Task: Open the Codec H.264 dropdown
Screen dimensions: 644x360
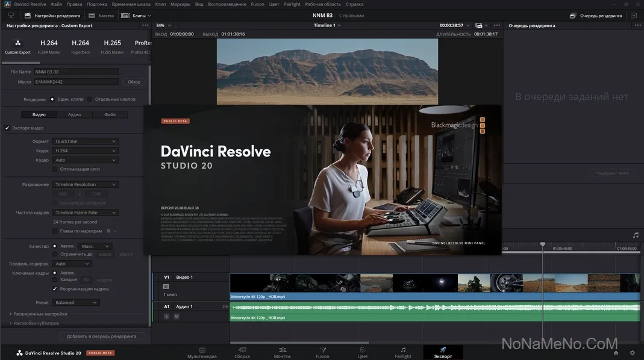Action: click(x=85, y=151)
